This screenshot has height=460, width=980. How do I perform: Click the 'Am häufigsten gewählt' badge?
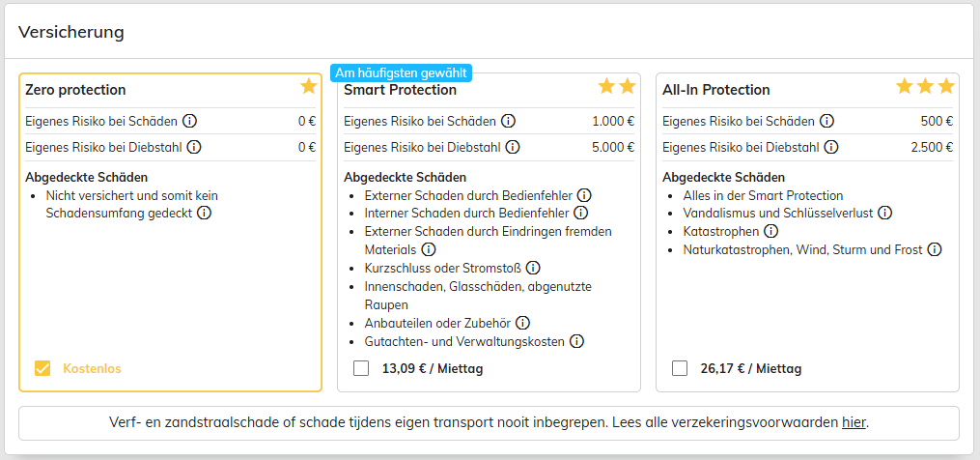401,72
